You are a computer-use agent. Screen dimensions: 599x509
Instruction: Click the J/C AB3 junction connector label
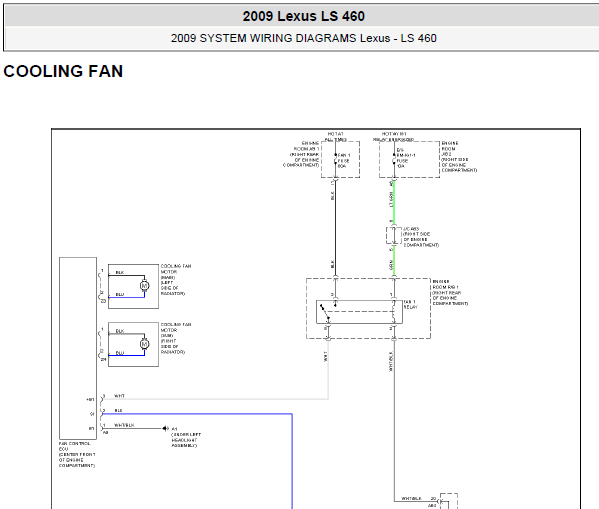coord(420,237)
